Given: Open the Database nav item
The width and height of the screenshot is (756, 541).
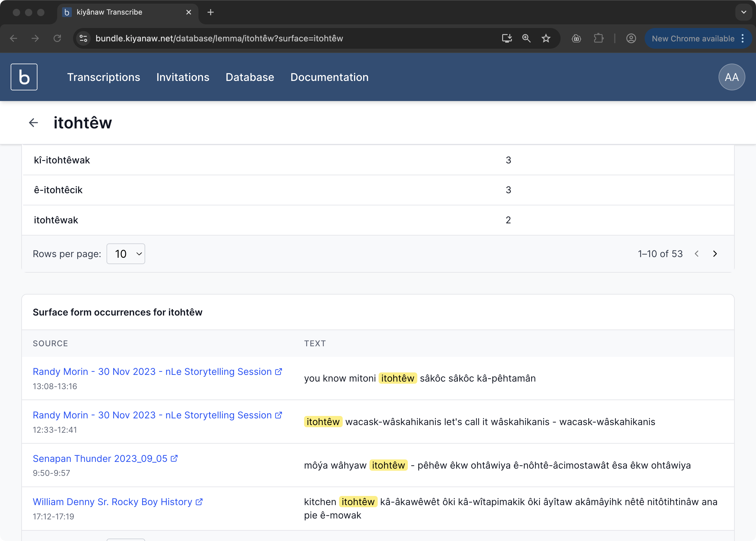Looking at the screenshot, I should [250, 77].
